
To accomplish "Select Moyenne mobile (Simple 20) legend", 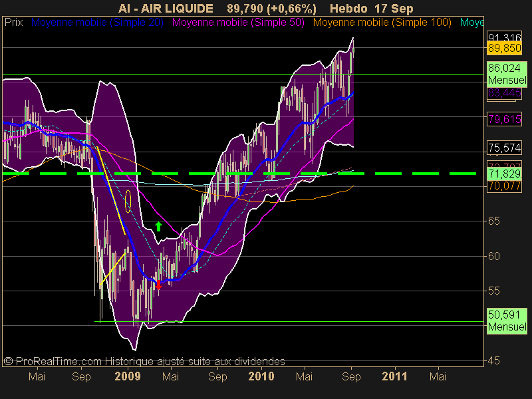I will coord(97,23).
